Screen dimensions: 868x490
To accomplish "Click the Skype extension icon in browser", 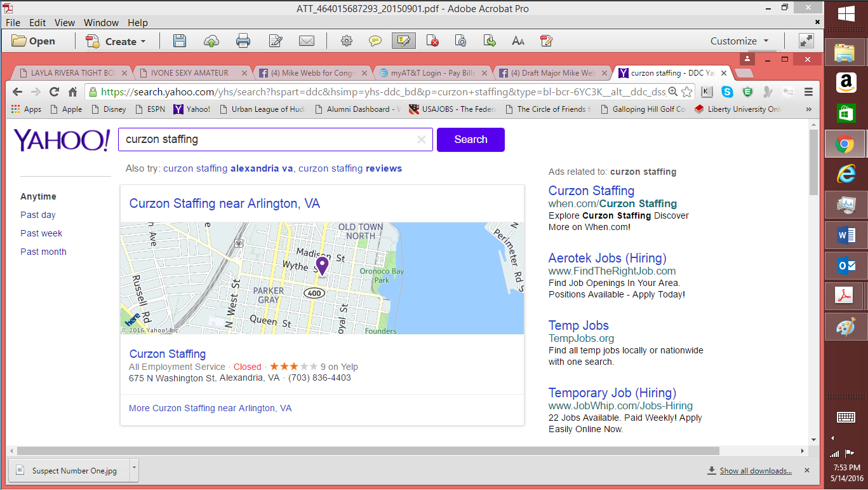I will coord(727,92).
